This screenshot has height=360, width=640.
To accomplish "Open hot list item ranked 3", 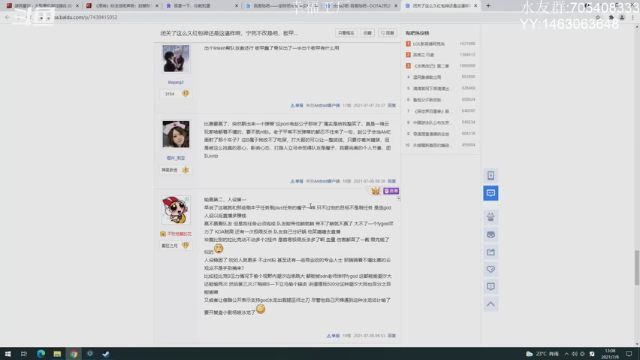I will point(431,66).
